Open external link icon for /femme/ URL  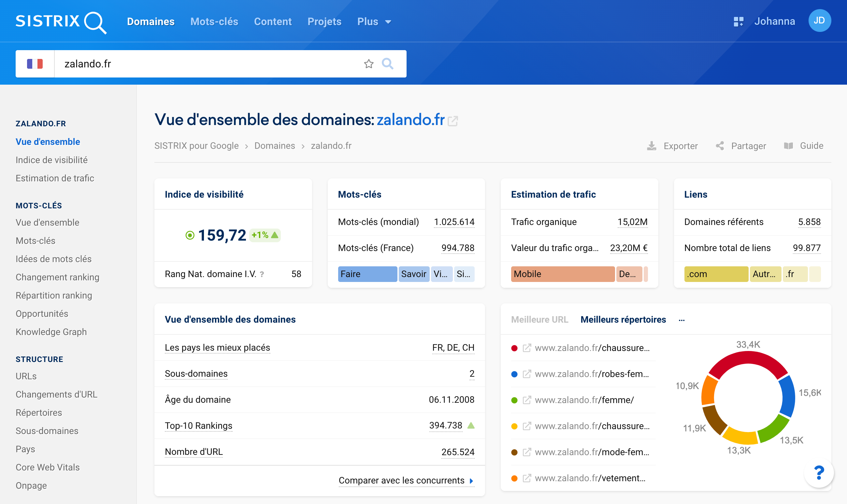(x=527, y=400)
